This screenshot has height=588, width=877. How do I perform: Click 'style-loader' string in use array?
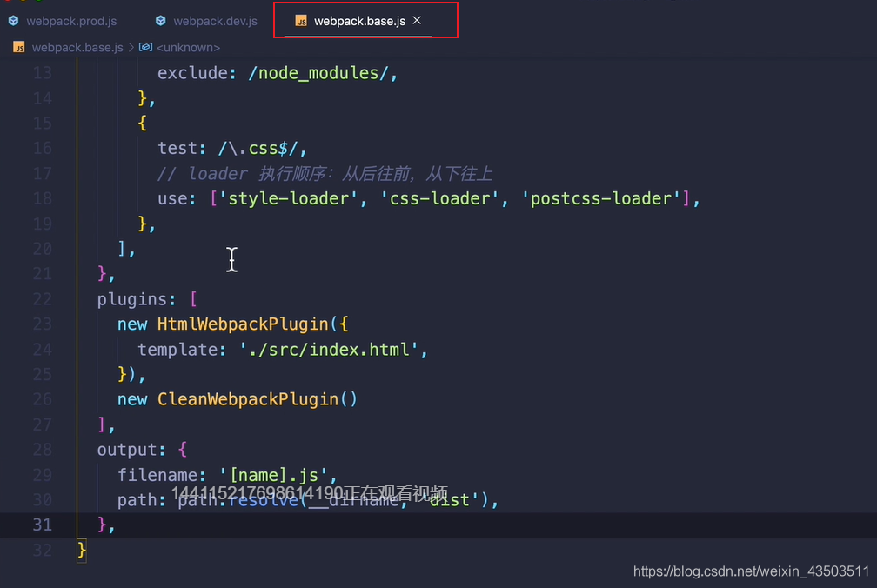pos(288,199)
